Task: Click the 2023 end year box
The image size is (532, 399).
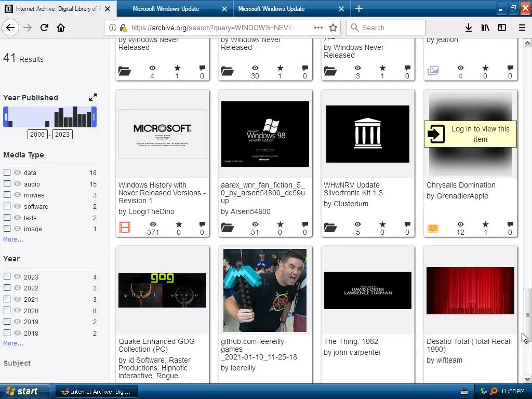Action: (x=62, y=135)
